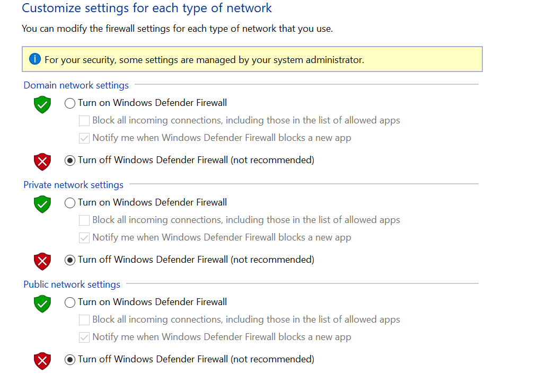Check Block all incoming connections under Private network
Screen dimensions: 547x392
pyautogui.click(x=84, y=220)
